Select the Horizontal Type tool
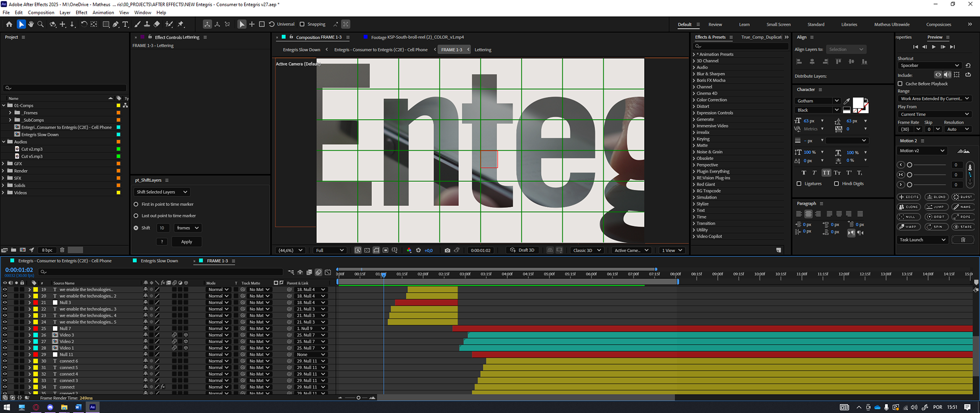Image resolution: width=980 pixels, height=413 pixels. coord(126,24)
